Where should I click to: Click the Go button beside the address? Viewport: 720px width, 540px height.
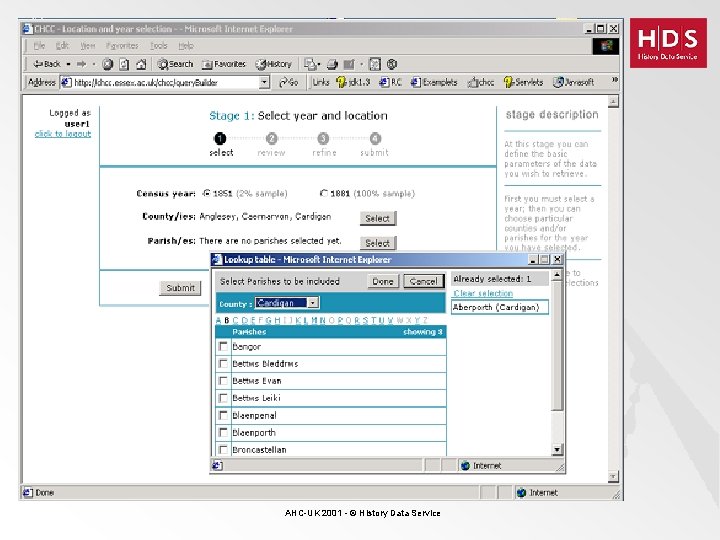pyautogui.click(x=289, y=82)
